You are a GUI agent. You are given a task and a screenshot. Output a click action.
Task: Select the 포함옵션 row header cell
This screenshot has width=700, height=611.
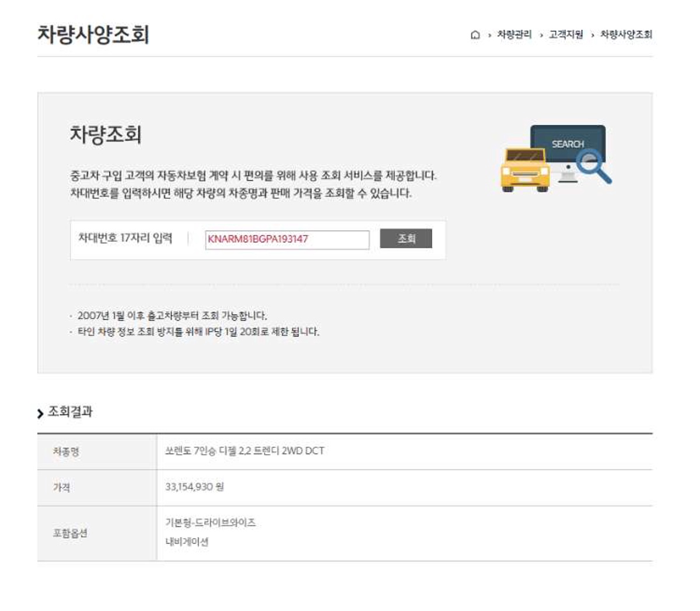pyautogui.click(x=70, y=533)
